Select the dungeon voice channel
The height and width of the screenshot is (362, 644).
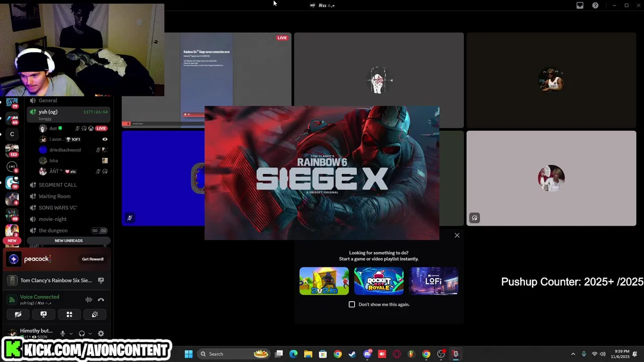[68, 231]
